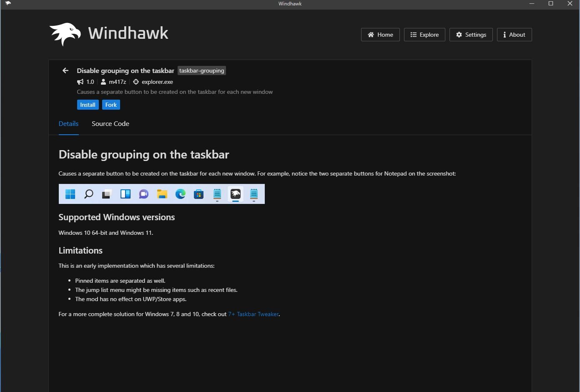The image size is (580, 392).
Task: Switch to the Source Code tab
Action: [x=110, y=123]
